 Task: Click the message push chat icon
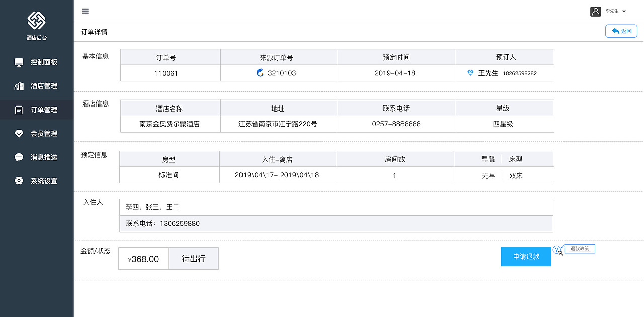pyautogui.click(x=19, y=157)
